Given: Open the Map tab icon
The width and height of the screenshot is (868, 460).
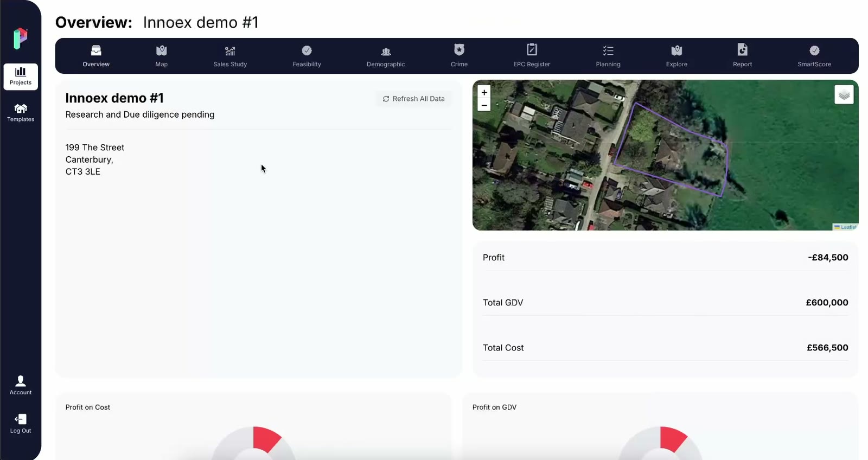Looking at the screenshot, I should 162,50.
